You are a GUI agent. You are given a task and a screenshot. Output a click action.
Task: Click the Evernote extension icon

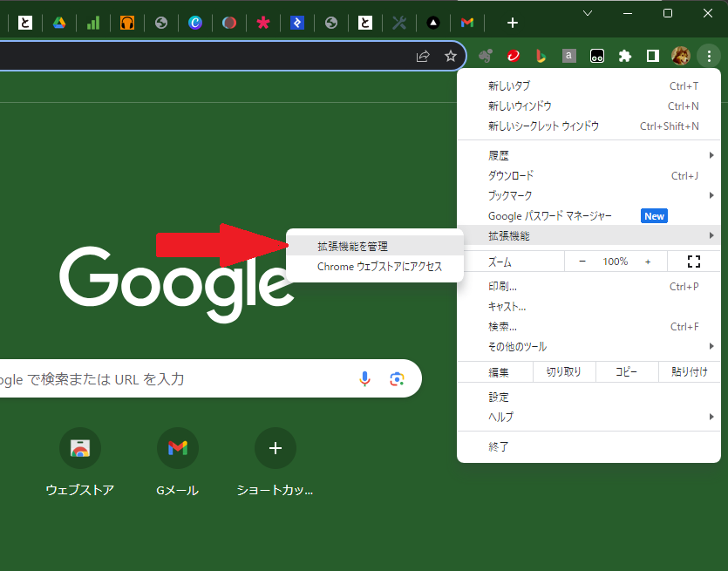pos(485,55)
